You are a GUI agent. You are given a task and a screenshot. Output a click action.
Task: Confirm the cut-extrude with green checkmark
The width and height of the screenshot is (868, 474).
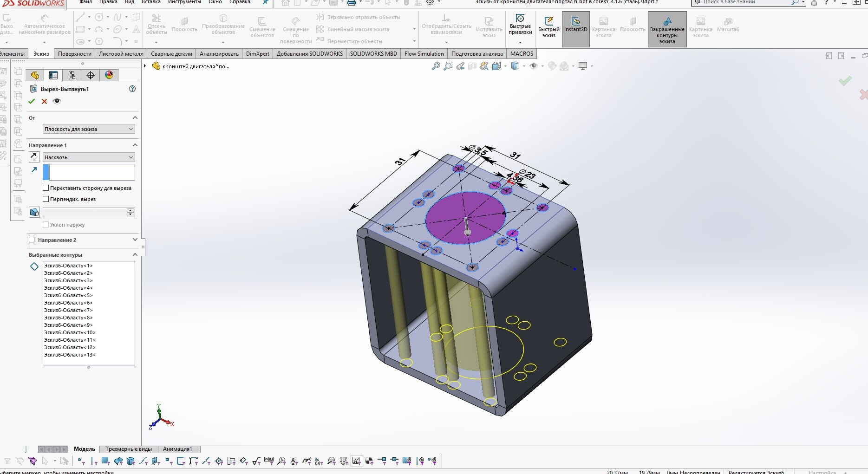click(x=32, y=101)
